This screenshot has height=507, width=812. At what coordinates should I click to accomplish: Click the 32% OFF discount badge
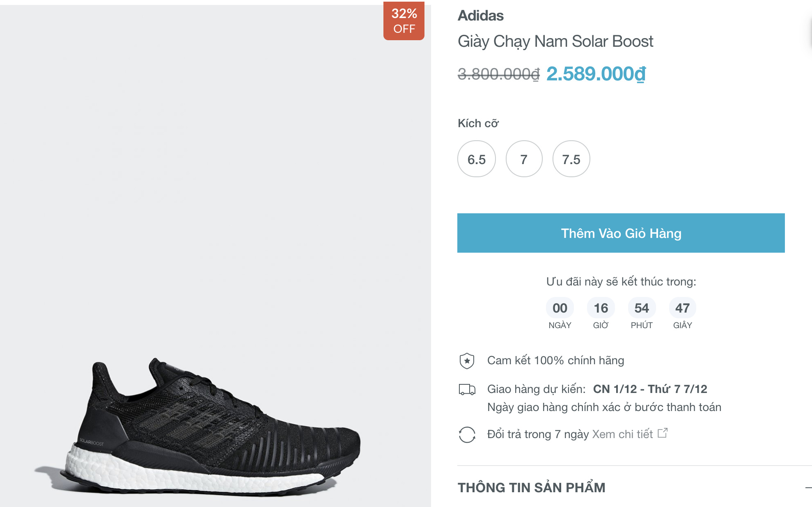(x=404, y=21)
